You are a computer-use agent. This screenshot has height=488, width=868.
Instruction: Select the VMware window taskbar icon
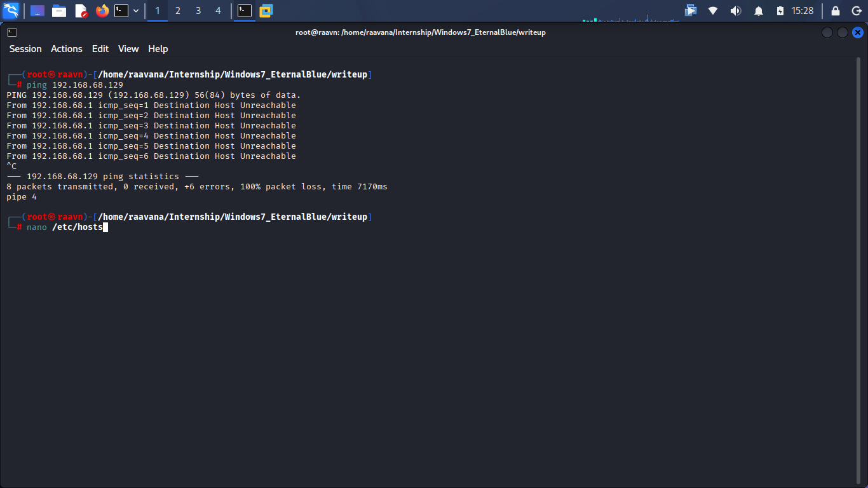266,11
